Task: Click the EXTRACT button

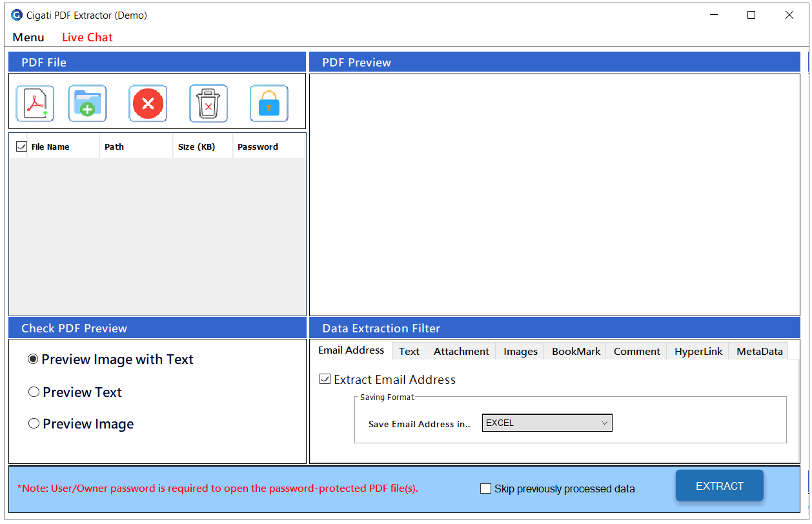Action: tap(719, 485)
